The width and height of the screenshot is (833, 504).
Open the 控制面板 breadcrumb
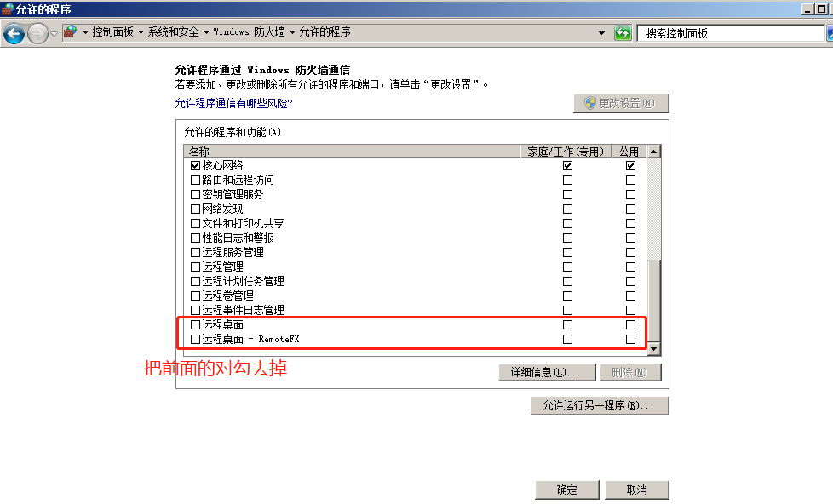click(112, 31)
